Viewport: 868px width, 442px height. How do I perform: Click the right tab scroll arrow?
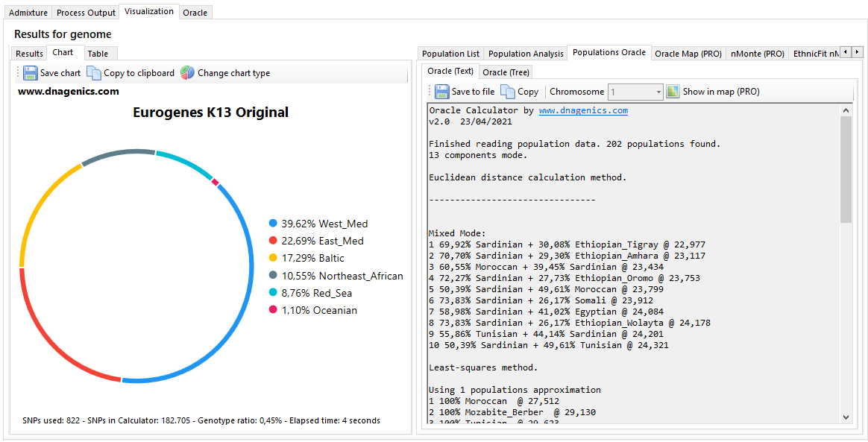click(x=857, y=52)
